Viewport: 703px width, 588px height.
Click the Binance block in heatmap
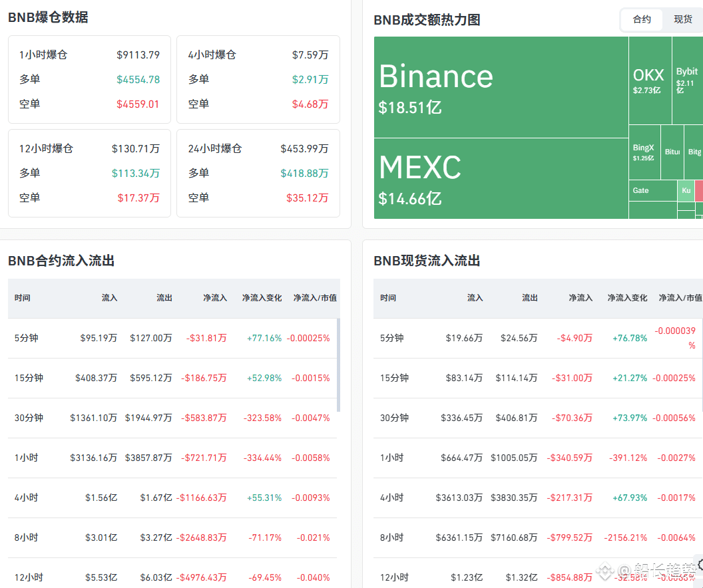[501, 87]
